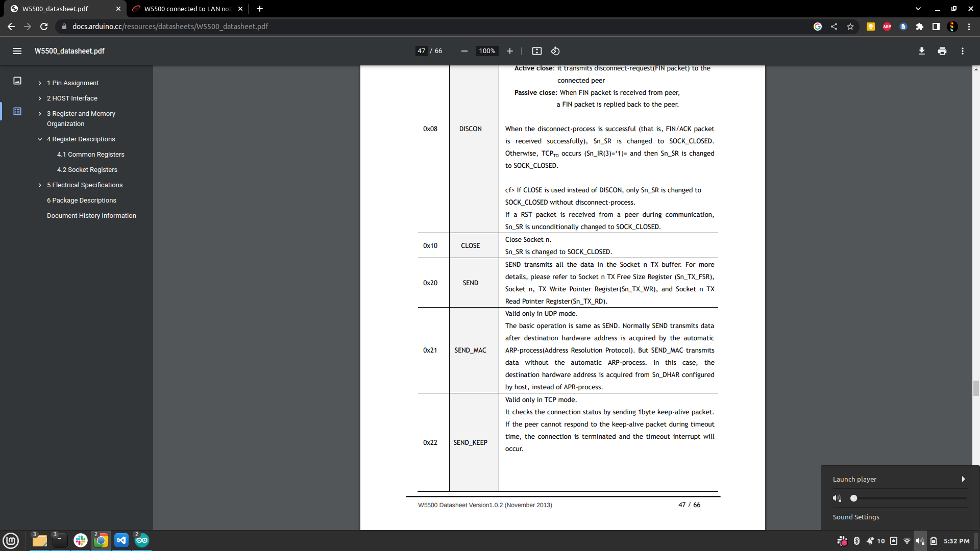Go back to previous page
The width and height of the screenshot is (980, 551).
click(11, 27)
